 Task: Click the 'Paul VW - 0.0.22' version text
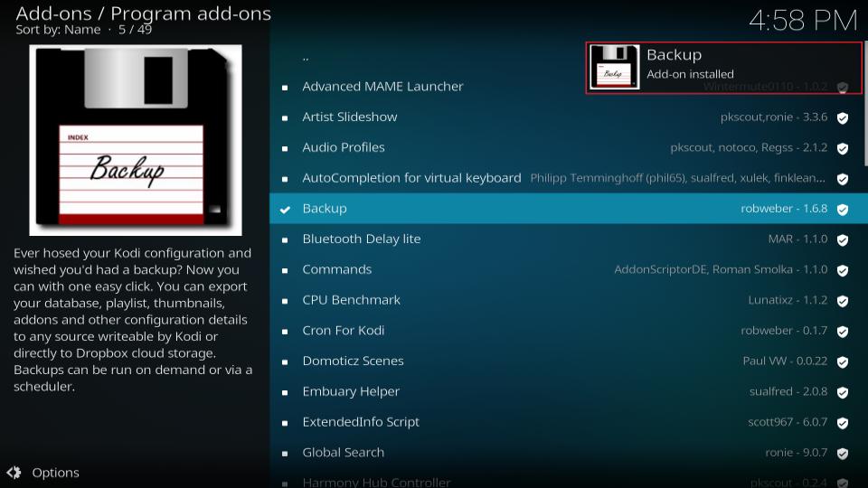click(x=785, y=361)
